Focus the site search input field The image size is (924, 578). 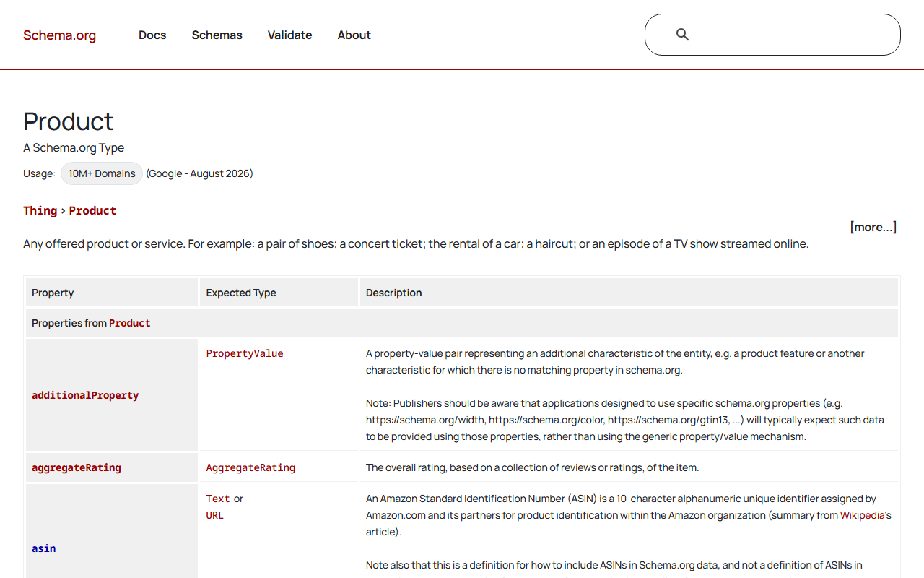[772, 35]
